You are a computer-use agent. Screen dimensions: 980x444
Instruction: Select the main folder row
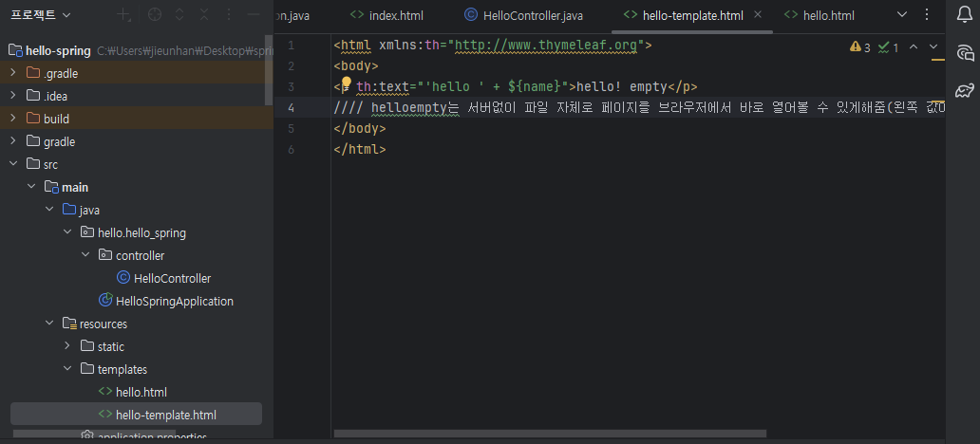click(136, 187)
